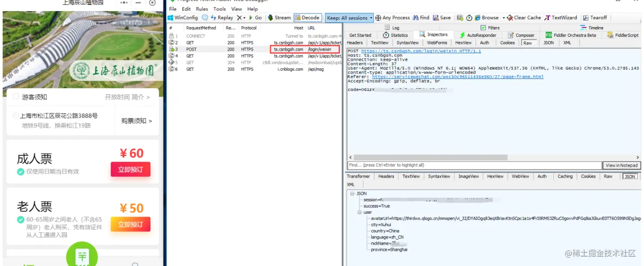The height and width of the screenshot is (266, 644).
Task: Switch to the Statistics tab
Action: pos(395,35)
